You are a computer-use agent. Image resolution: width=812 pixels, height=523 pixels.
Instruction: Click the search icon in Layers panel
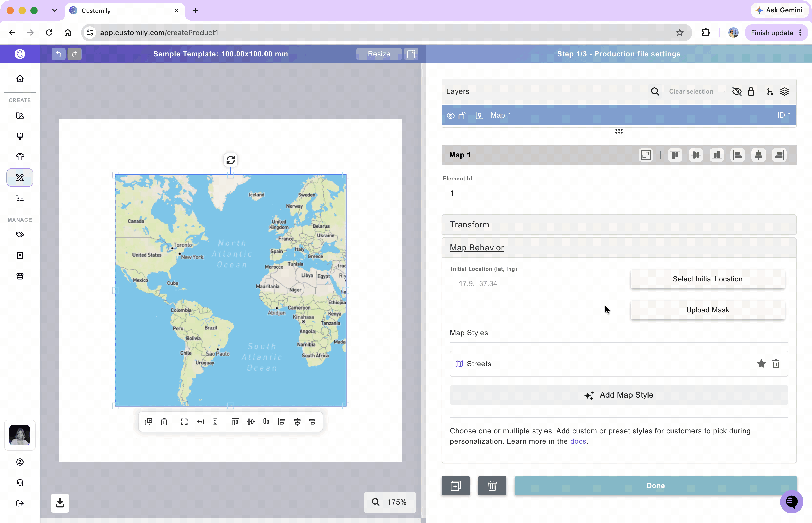click(655, 91)
